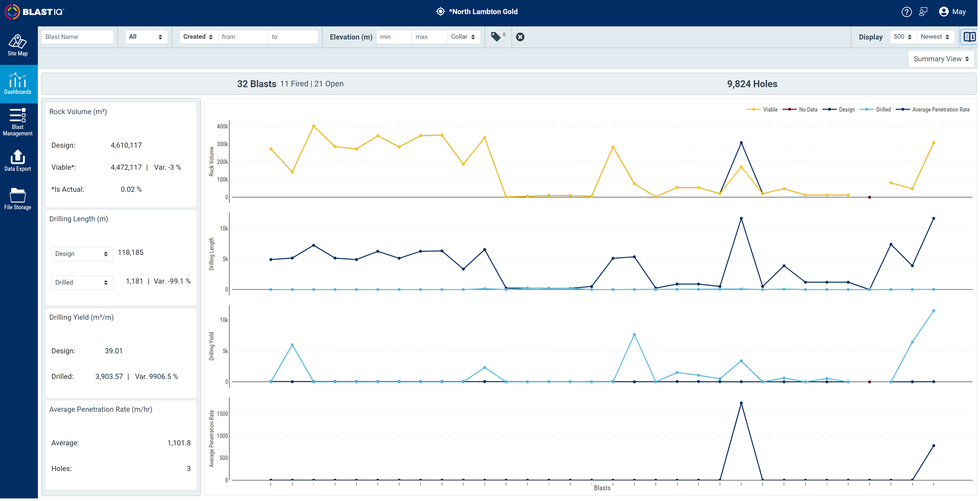Expand the Summary View dropdown
This screenshot has height=501, width=980.
pos(941,59)
